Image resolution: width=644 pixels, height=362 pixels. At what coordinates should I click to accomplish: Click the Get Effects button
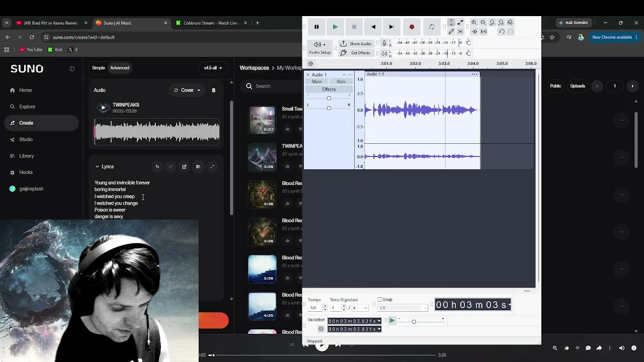pos(356,53)
